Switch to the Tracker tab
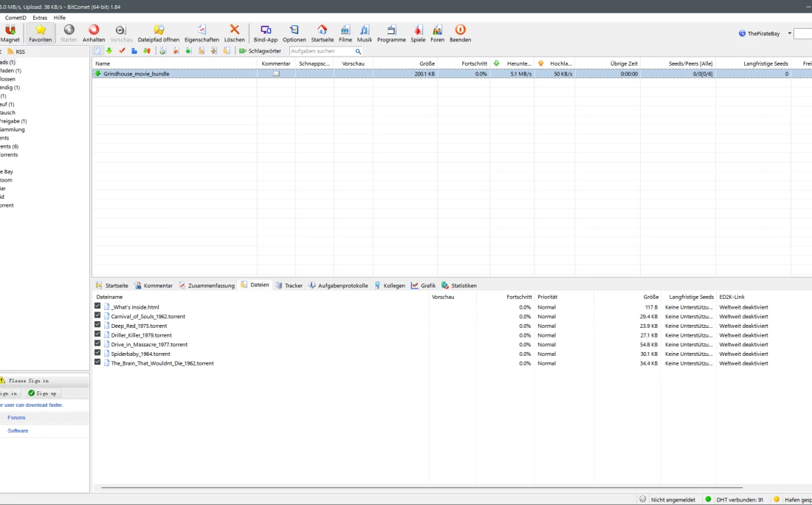The height and width of the screenshot is (505, 812). tap(289, 285)
